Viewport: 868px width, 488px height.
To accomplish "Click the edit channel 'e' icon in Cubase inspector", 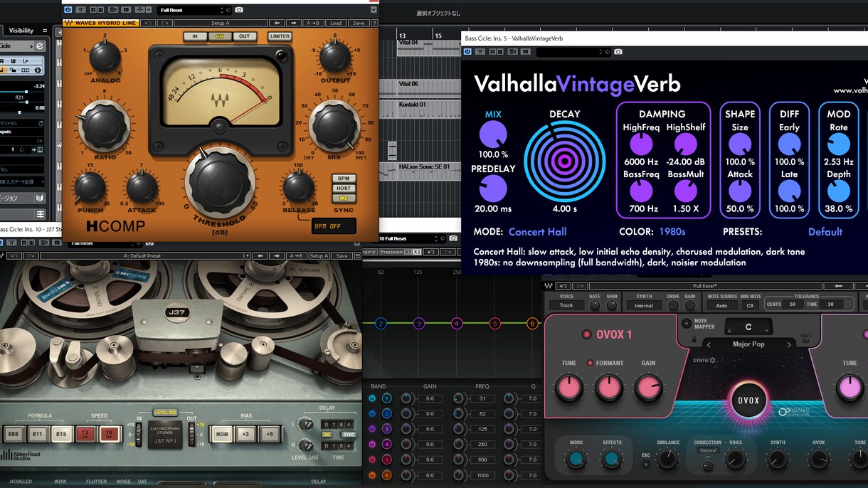I will pos(40,46).
